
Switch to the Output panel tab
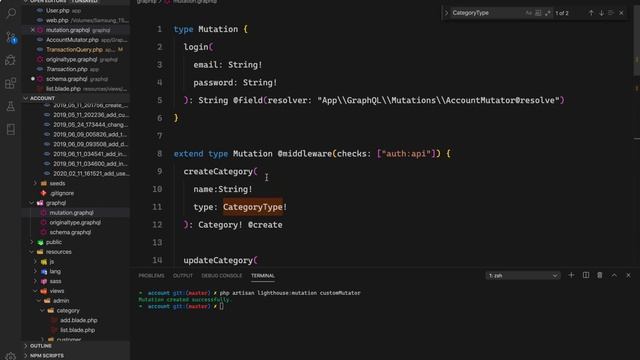[183, 276]
